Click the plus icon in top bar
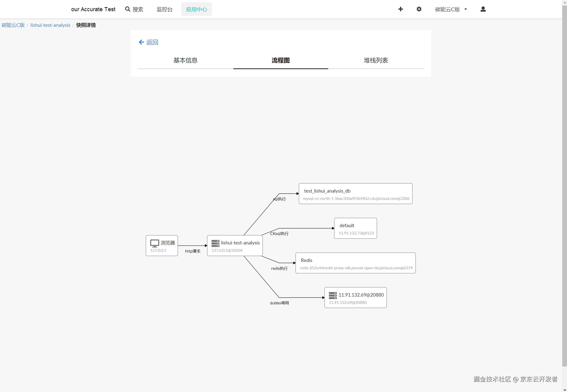Image resolution: width=567 pixels, height=392 pixels. (400, 9)
